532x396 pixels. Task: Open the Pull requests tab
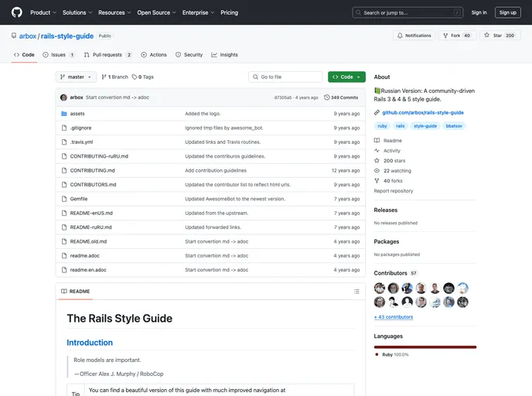coord(107,55)
